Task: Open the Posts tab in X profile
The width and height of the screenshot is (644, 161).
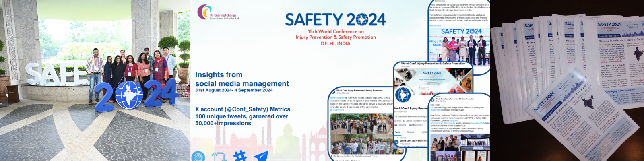Action: click(398, 132)
